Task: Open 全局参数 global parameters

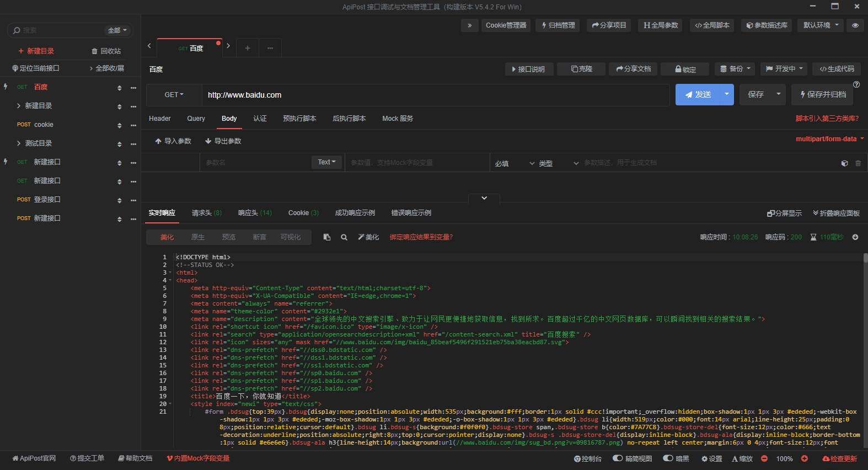Action: tap(661, 25)
